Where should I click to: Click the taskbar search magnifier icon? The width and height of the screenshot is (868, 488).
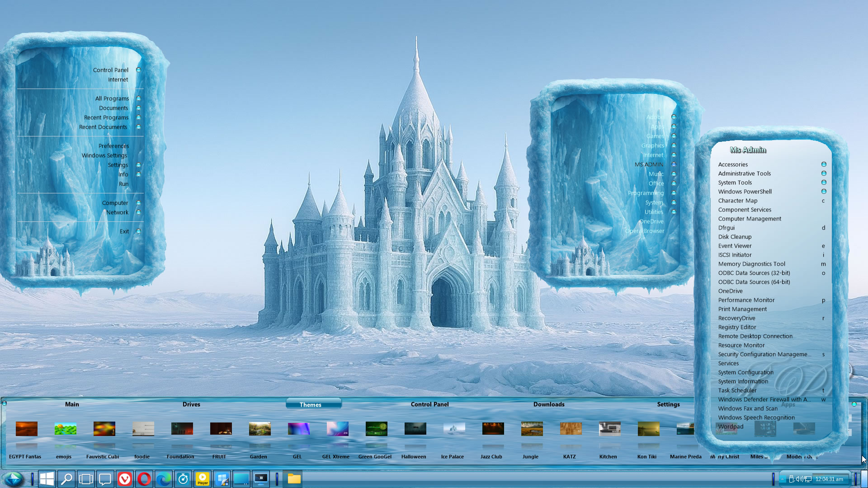66,479
